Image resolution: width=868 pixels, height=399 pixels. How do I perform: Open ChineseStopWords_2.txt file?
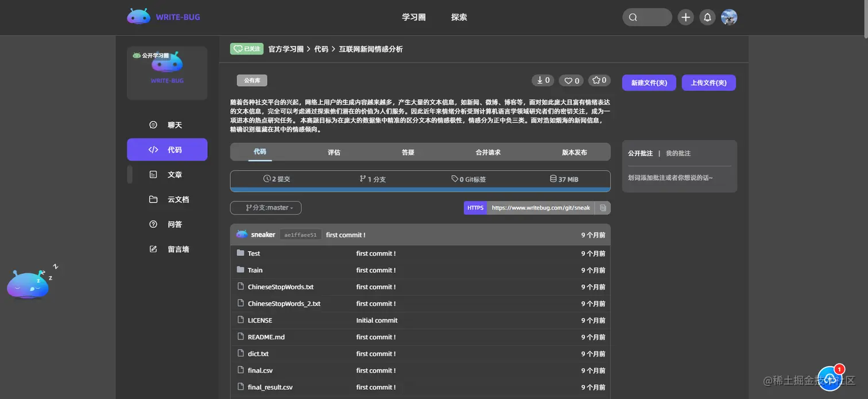(x=284, y=303)
